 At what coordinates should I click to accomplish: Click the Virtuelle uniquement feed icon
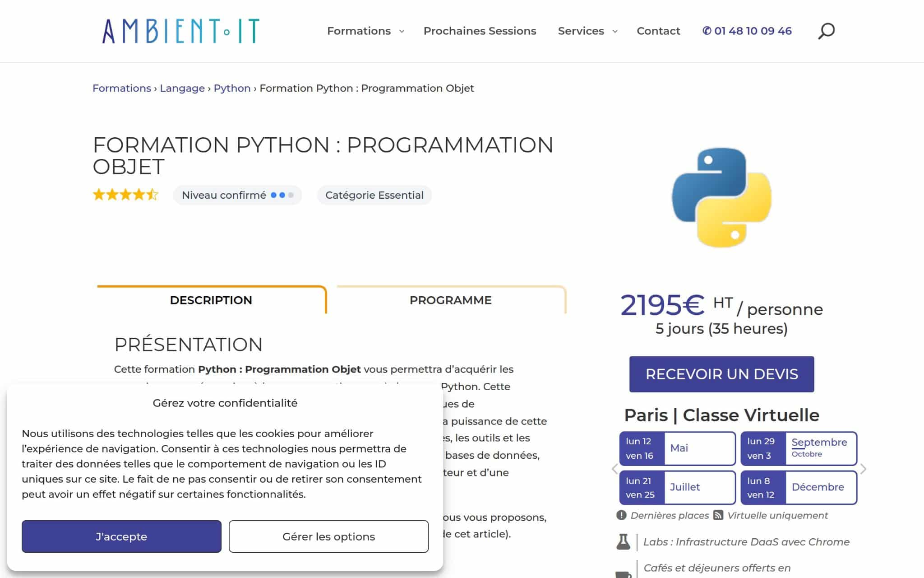coord(718,515)
